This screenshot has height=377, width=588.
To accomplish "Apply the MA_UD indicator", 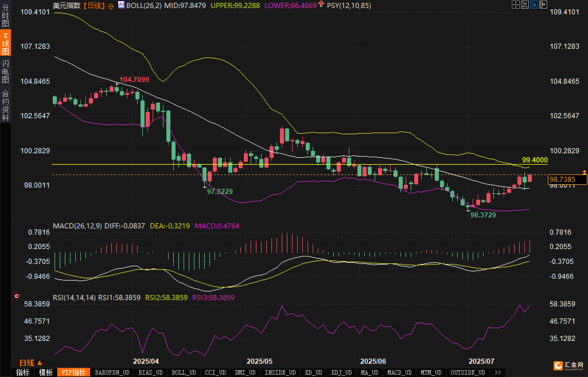I will [x=370, y=372].
